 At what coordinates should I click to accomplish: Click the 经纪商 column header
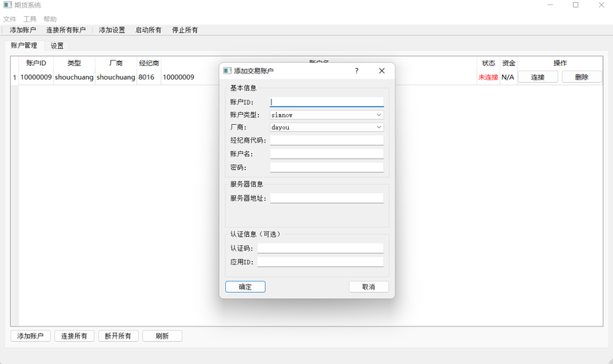(149, 63)
